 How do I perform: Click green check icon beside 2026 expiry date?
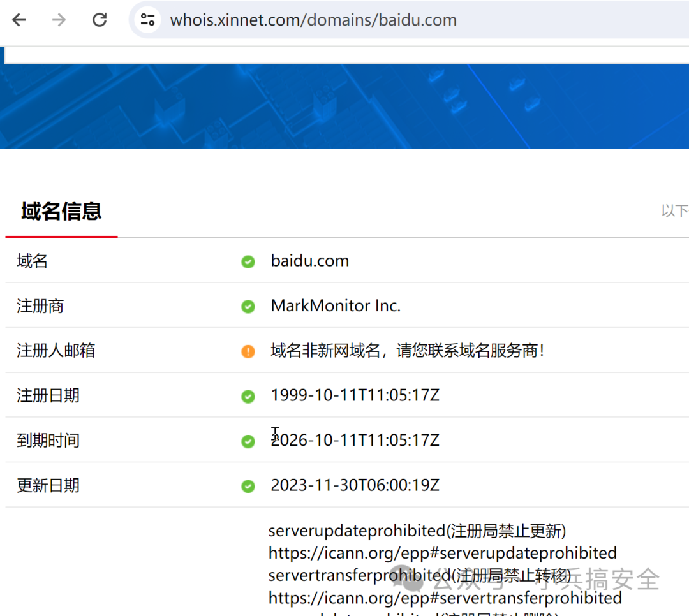[248, 441]
